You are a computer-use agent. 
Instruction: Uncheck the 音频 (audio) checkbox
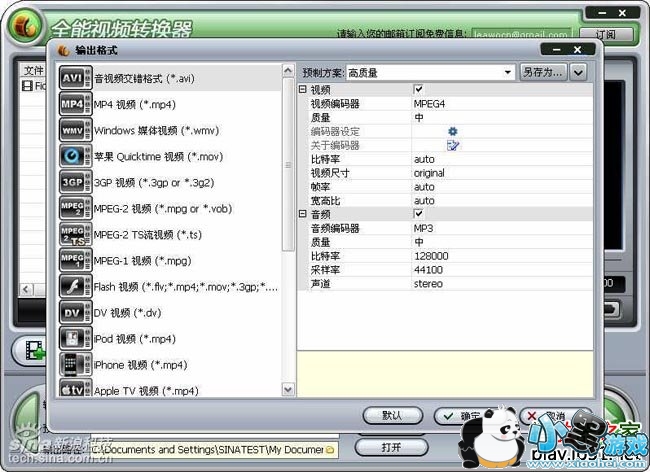[x=419, y=214]
